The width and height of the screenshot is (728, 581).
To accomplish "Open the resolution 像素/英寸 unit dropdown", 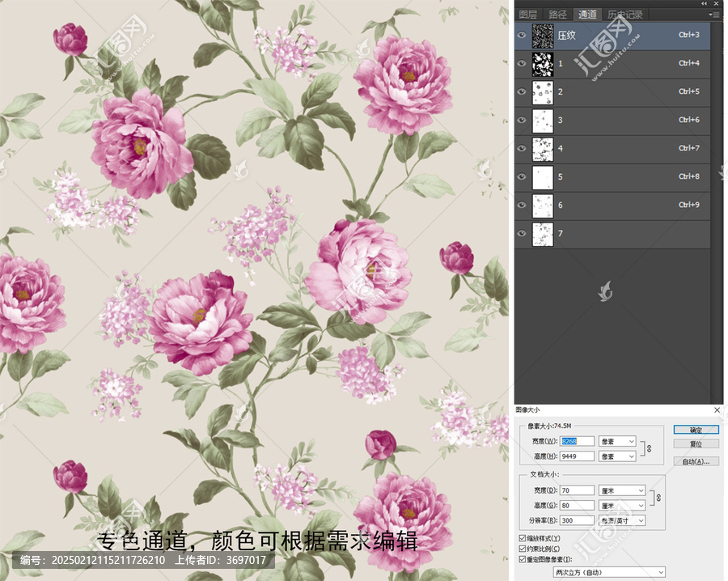I will point(622,520).
